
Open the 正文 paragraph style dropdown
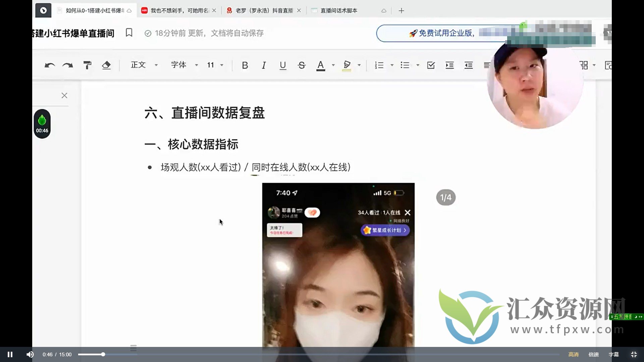pos(144,65)
